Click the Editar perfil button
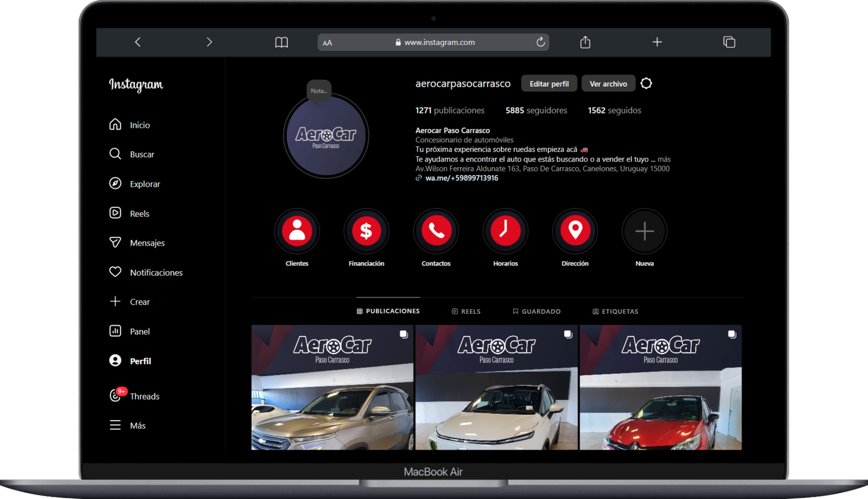The height and width of the screenshot is (499, 868). (549, 84)
